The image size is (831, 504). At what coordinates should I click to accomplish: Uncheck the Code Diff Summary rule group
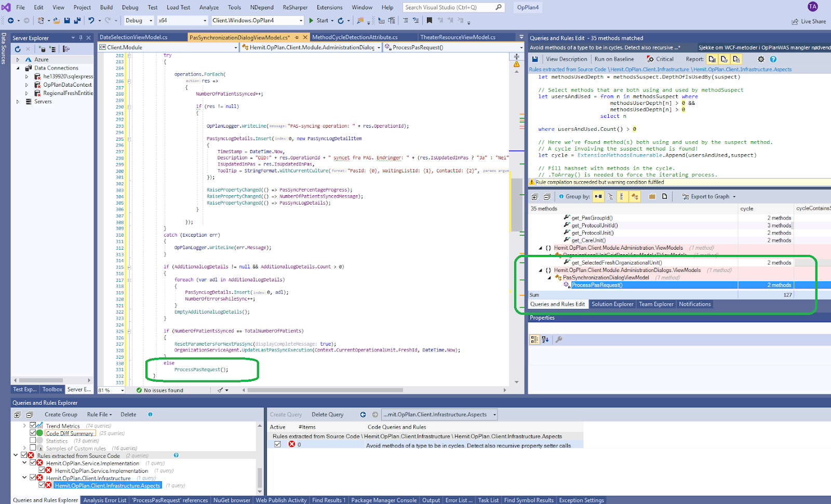34,433
